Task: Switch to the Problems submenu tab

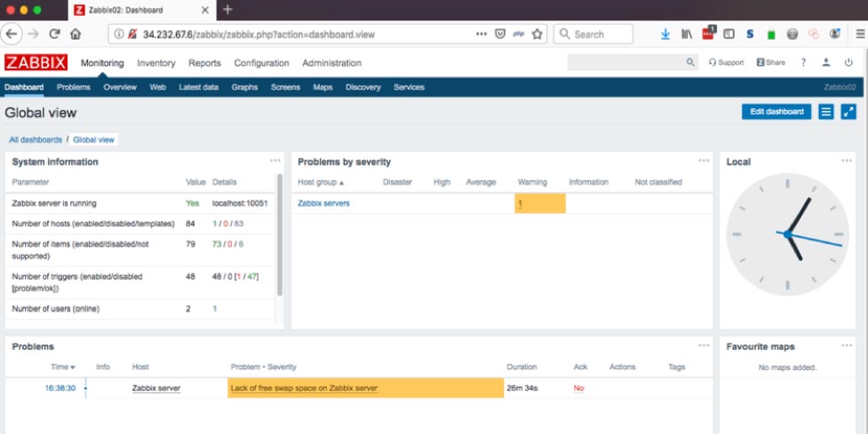Action: click(x=73, y=87)
